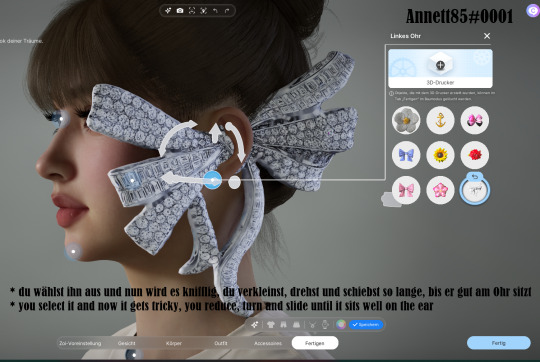
Task: Switch to the Accessoires tab
Action: [268, 343]
